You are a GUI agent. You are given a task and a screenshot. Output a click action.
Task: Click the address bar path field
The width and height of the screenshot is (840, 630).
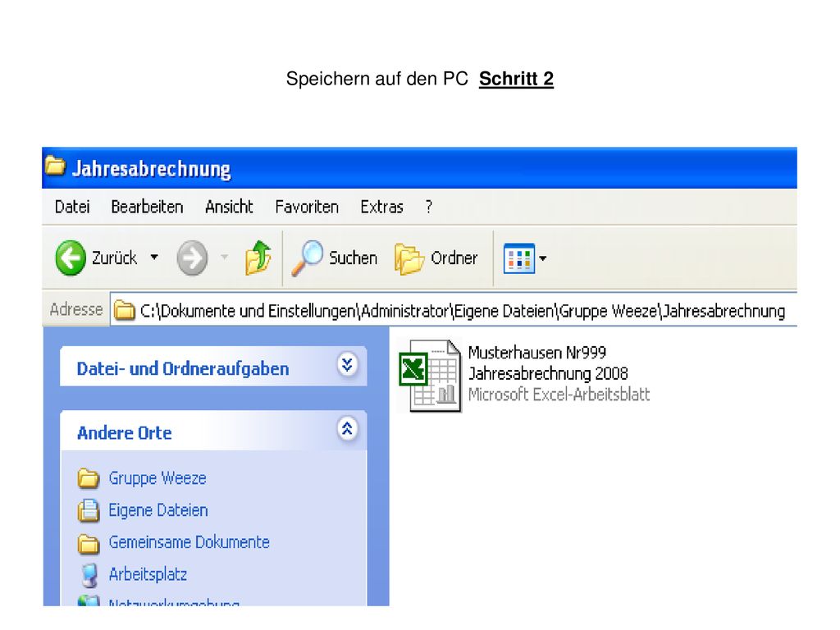(x=453, y=309)
